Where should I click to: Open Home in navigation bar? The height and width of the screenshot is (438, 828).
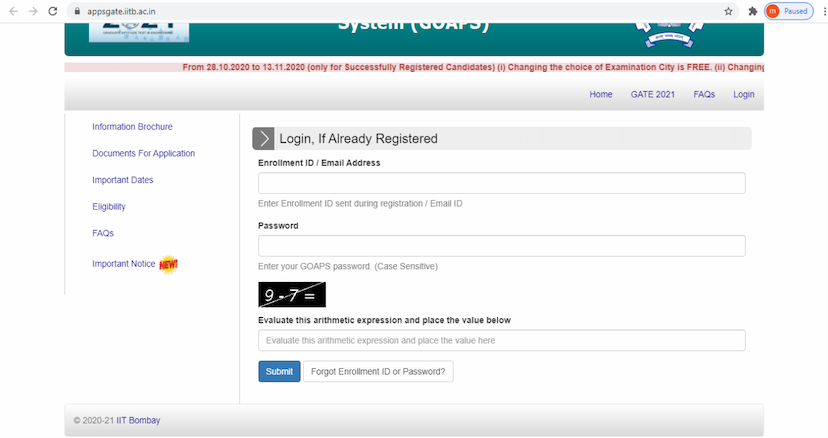coord(601,94)
